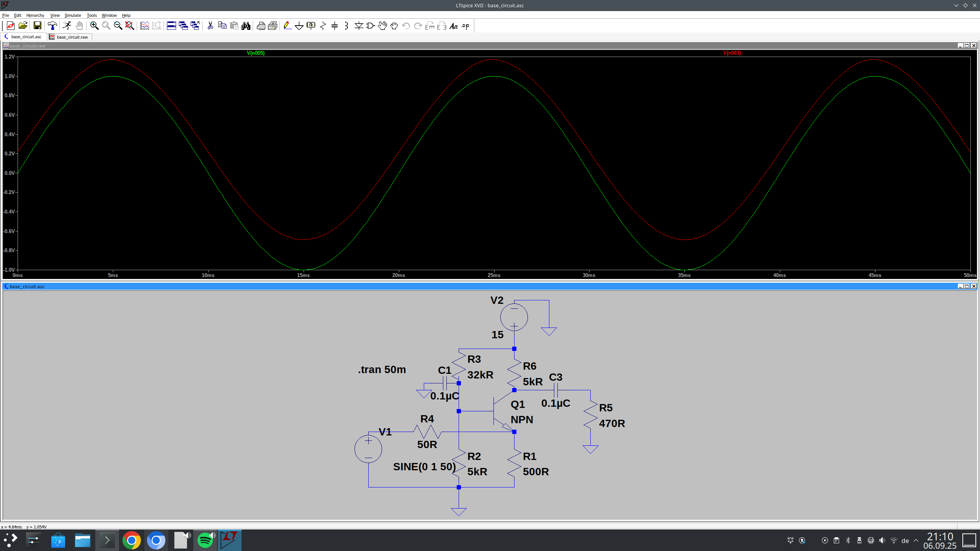
Task: Open Find dialog with binoculars icon
Action: 245,26
